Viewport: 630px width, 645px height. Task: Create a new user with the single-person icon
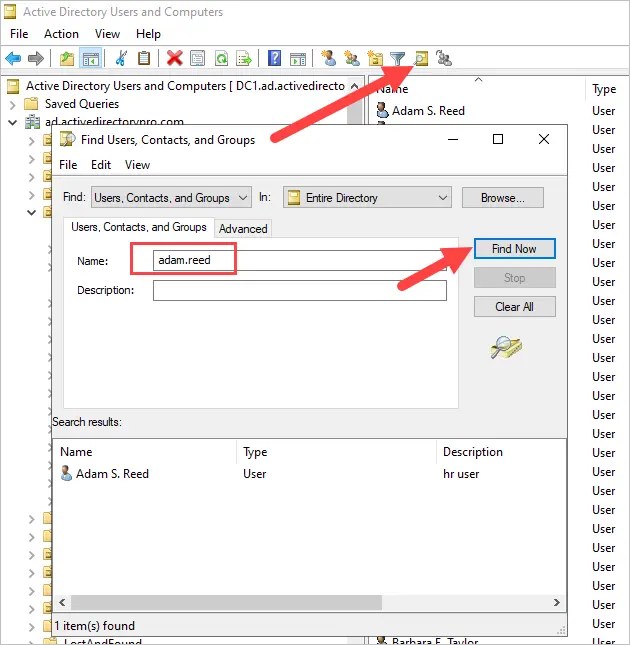pos(329,58)
